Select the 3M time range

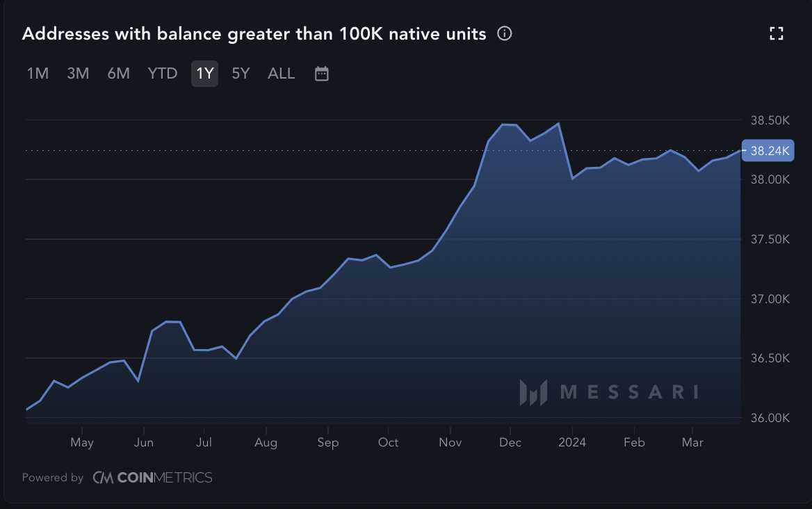coord(78,74)
